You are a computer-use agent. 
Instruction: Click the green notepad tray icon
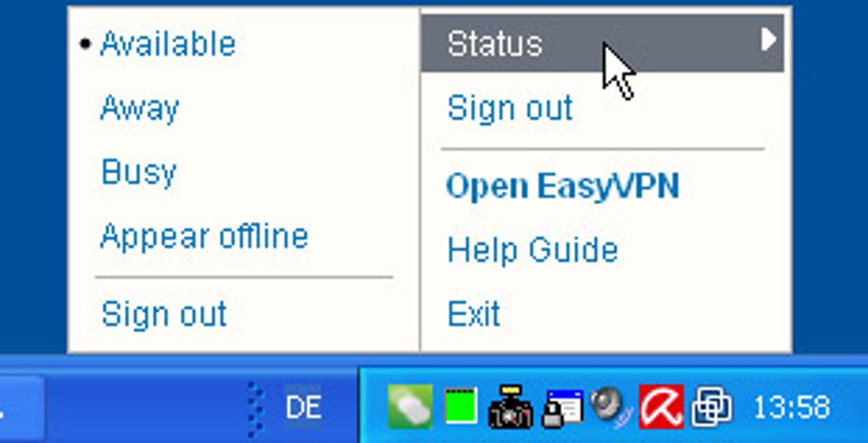[461, 406]
